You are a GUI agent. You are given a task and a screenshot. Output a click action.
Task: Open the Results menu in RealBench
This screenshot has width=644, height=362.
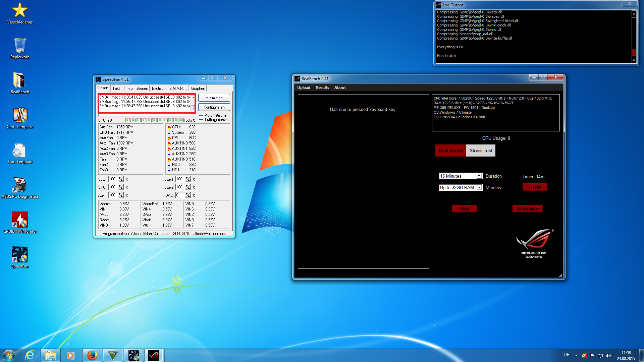[x=322, y=87]
